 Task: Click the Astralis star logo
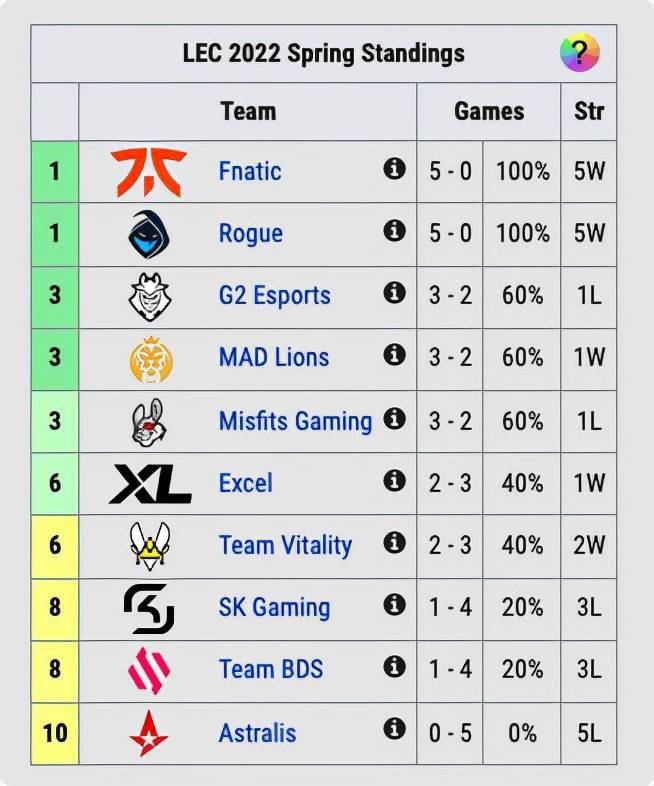(x=150, y=732)
